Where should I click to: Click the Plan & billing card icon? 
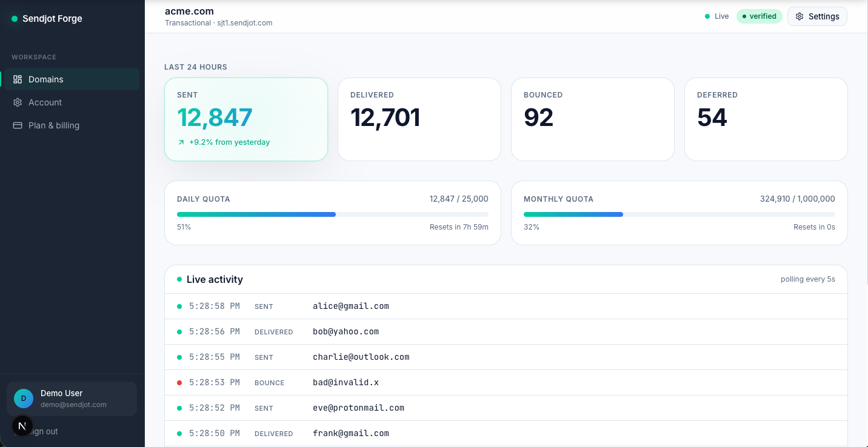point(18,125)
